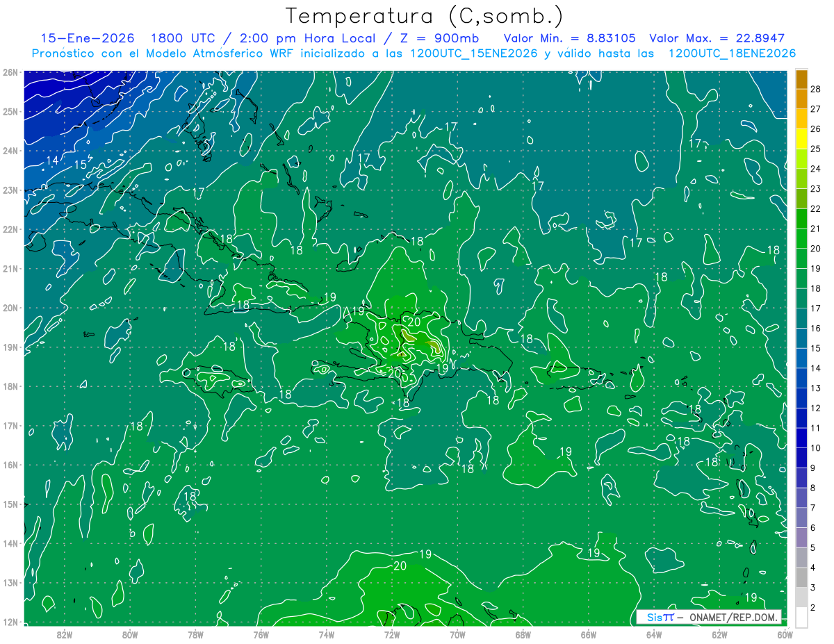
Task: Click the "1200UTC_18ENE2026" valid-until text
Action: tap(731, 53)
